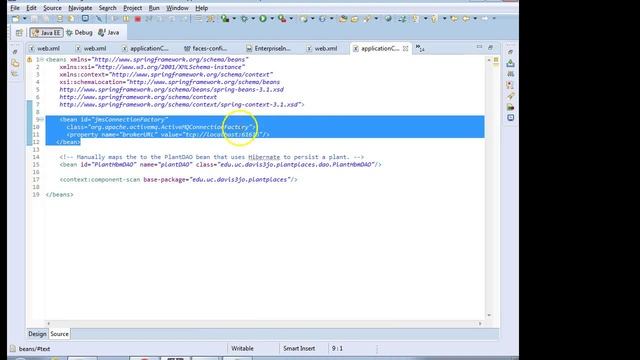Screen dimensions: 640x360
Task: Click the Last Edit Location icon
Action: pos(454,19)
